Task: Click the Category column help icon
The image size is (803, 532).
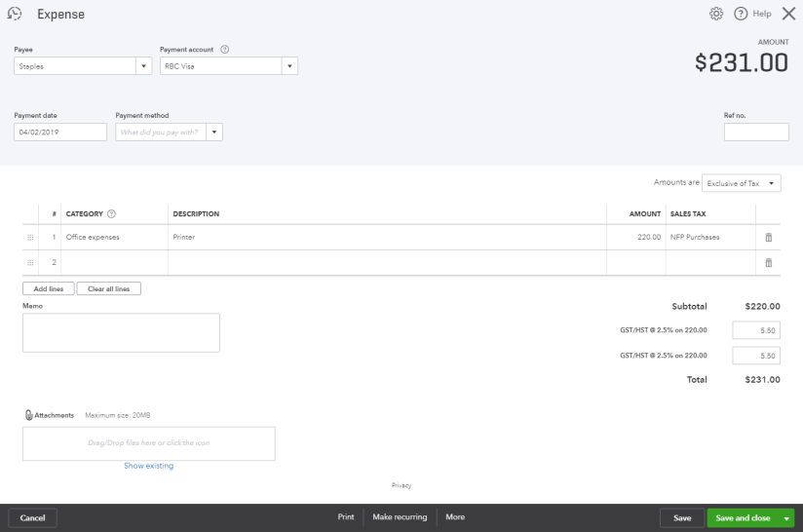Action: click(x=111, y=214)
